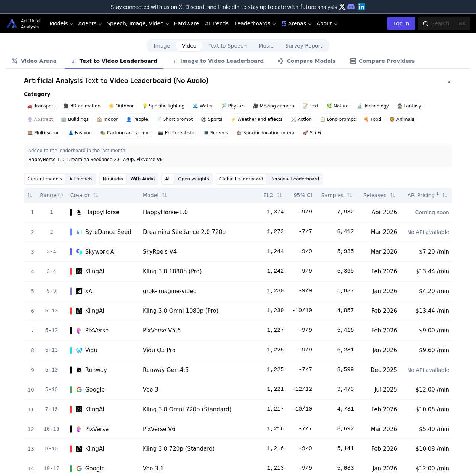The width and height of the screenshot is (476, 476).
Task: Select the All models toggle
Action: point(80,179)
